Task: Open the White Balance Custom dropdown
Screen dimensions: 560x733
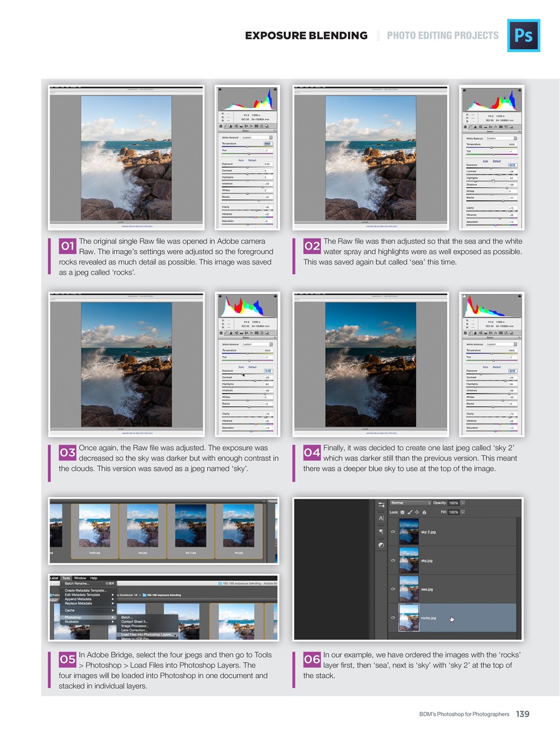Action: pyautogui.click(x=255, y=137)
